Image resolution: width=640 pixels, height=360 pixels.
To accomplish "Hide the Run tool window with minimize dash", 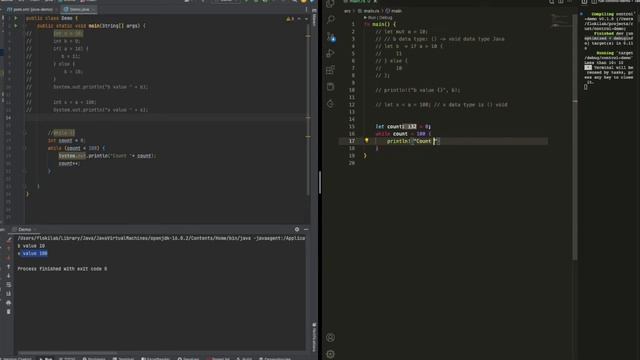I will tap(306, 229).
